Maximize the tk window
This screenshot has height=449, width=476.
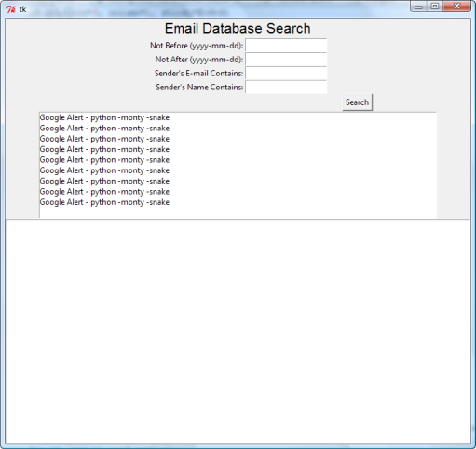(x=435, y=7)
